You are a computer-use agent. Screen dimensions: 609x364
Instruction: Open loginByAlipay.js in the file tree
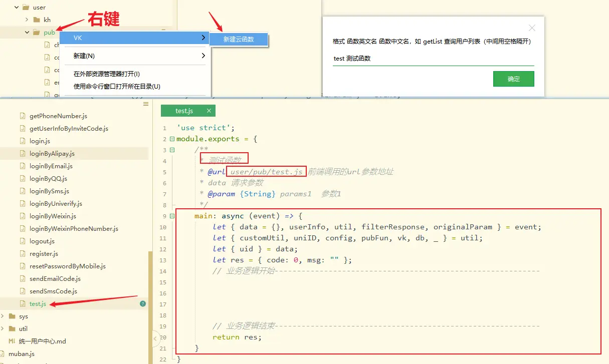point(52,154)
